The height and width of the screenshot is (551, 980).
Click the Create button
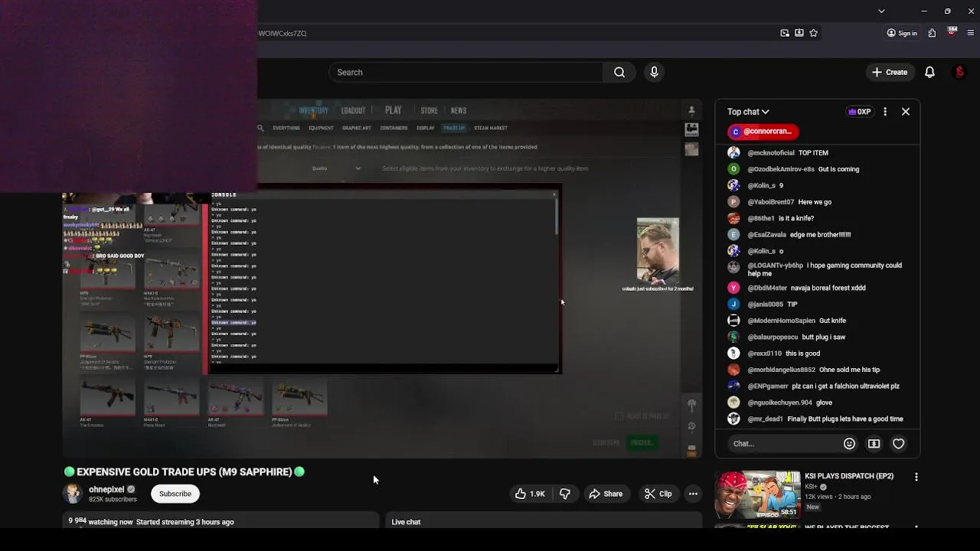click(889, 72)
